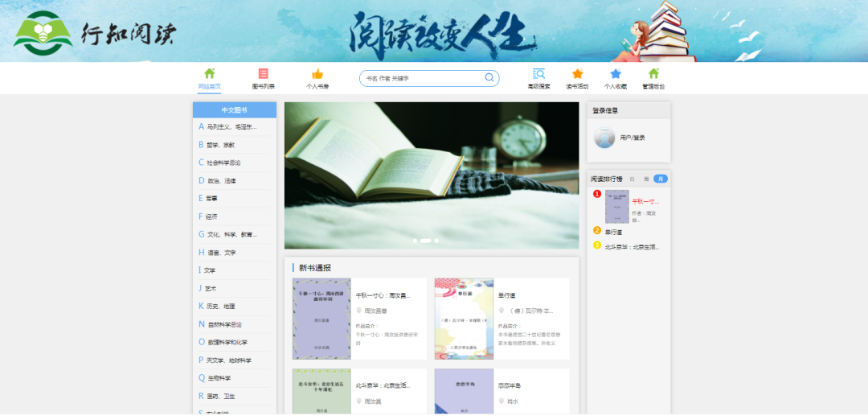Click author text 周汝昌著
868x416 pixels.
click(x=376, y=311)
